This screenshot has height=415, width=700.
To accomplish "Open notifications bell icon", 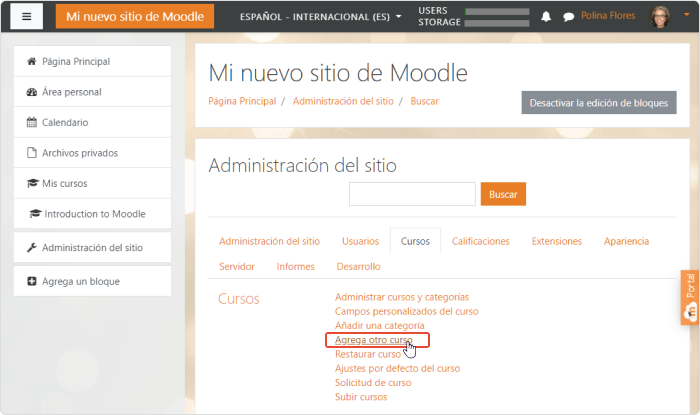I will pyautogui.click(x=546, y=17).
